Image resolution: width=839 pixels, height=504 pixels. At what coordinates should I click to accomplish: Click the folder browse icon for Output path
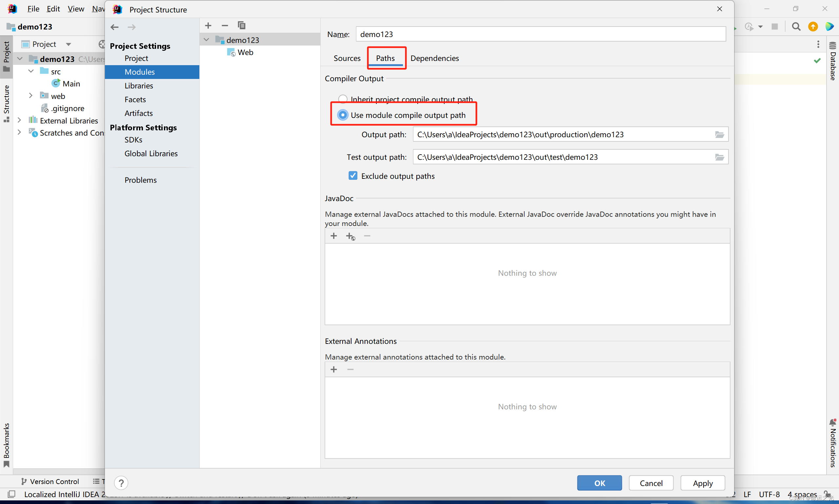719,135
